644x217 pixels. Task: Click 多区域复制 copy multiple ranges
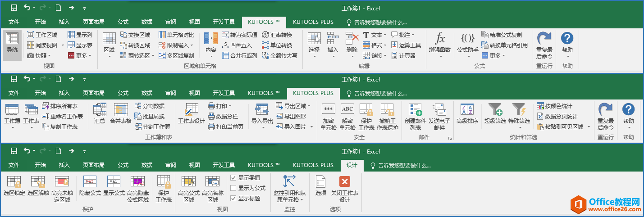tap(176, 56)
